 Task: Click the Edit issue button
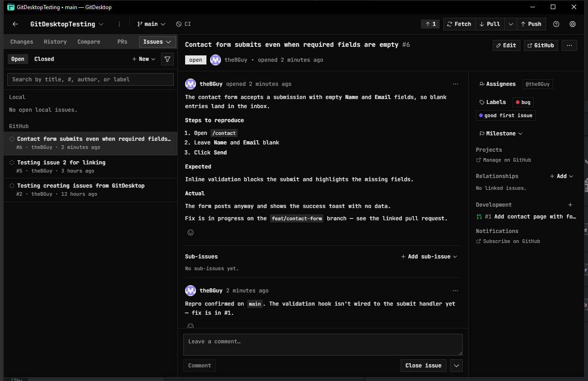[506, 45]
